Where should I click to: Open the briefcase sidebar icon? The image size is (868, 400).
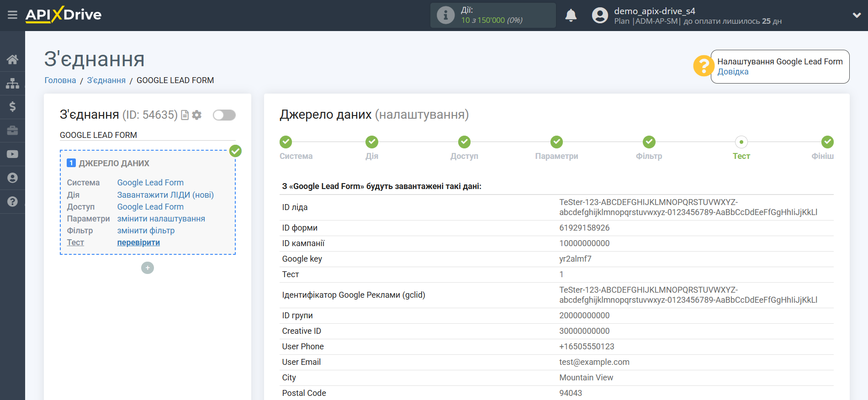[x=12, y=131]
